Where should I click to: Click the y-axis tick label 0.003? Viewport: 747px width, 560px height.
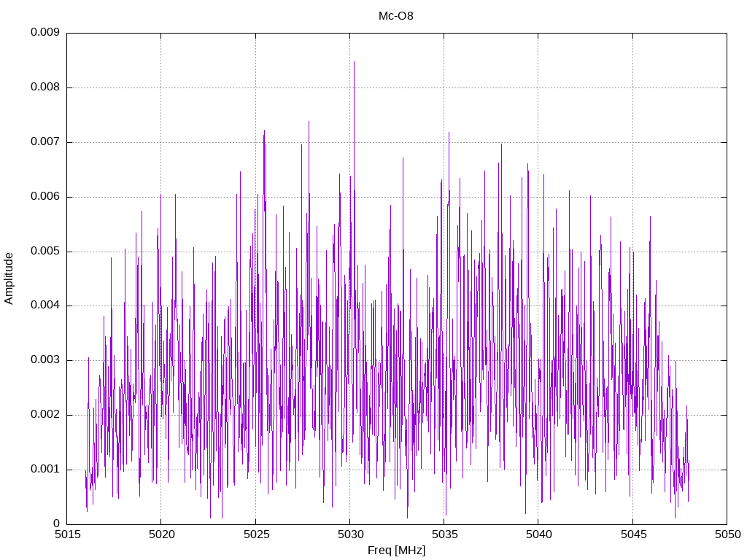click(x=45, y=360)
